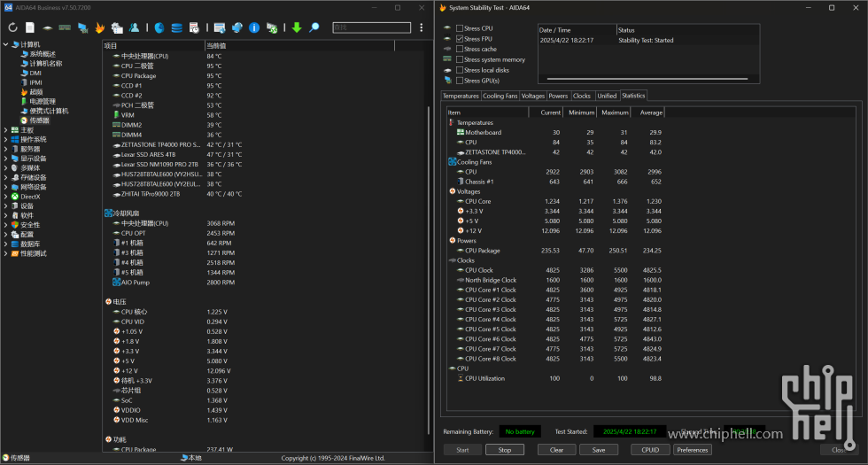Open the CPUID panel toolbar icon
This screenshot has height=465, width=868.
(117, 27)
